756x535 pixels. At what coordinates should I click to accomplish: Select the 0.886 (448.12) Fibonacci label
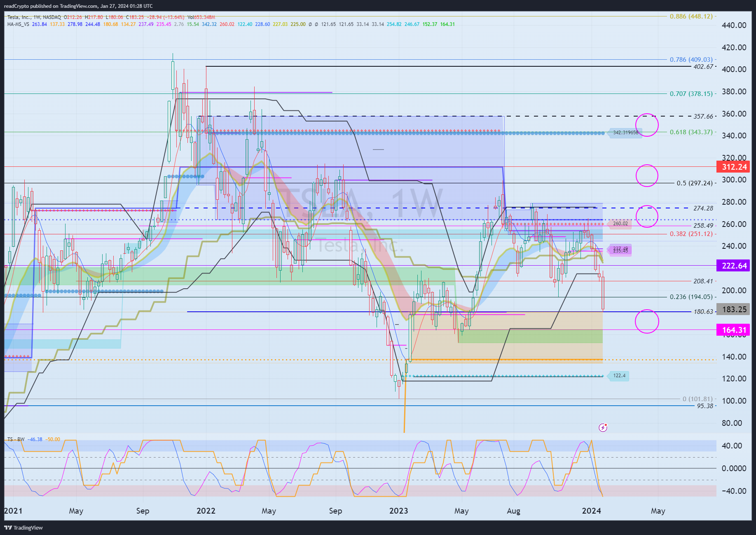tap(691, 16)
